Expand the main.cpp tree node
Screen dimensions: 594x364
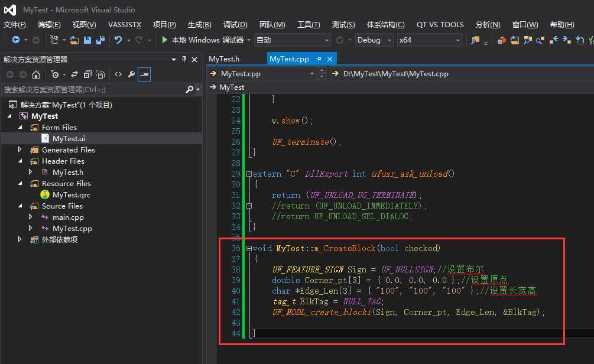tap(31, 217)
